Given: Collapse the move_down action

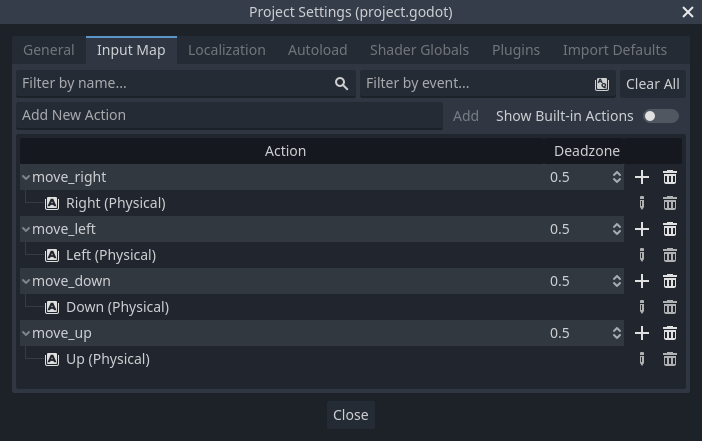Looking at the screenshot, I should tap(26, 281).
